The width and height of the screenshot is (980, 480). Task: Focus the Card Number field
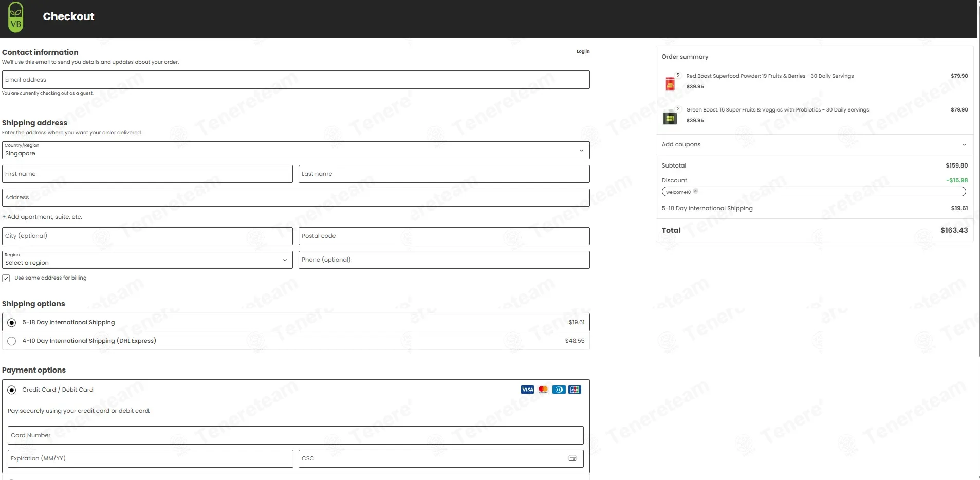[295, 435]
